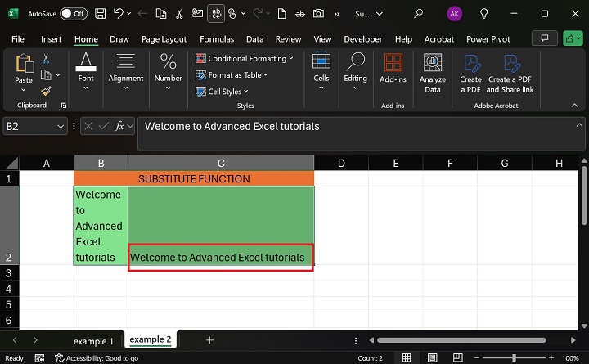The image size is (589, 364).
Task: Select Normal view button in status bar
Action: pyautogui.click(x=407, y=357)
